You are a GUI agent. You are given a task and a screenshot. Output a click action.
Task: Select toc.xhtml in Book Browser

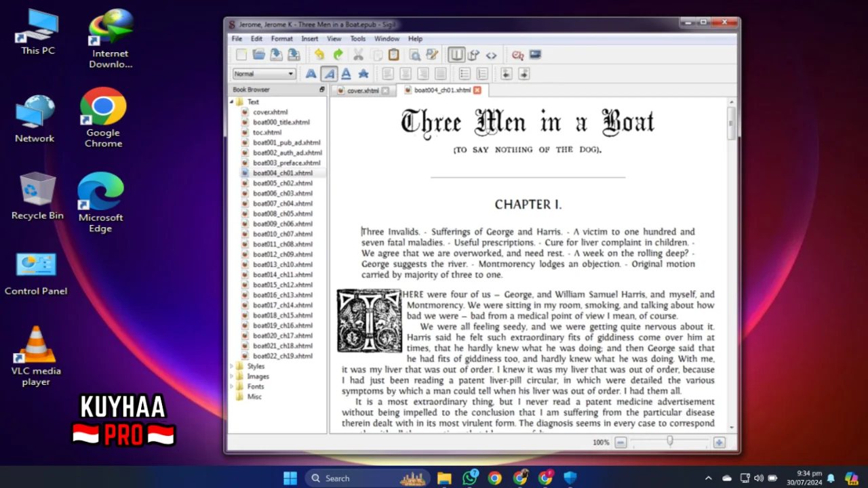click(267, 132)
